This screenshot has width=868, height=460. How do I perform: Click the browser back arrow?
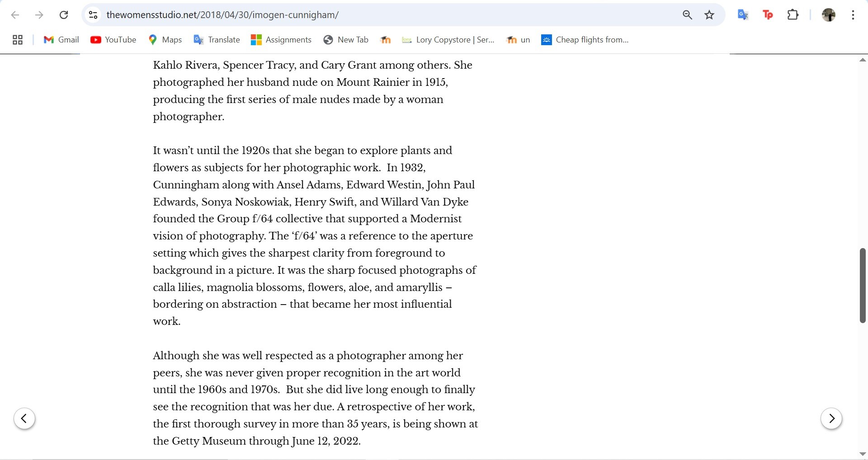click(x=15, y=15)
